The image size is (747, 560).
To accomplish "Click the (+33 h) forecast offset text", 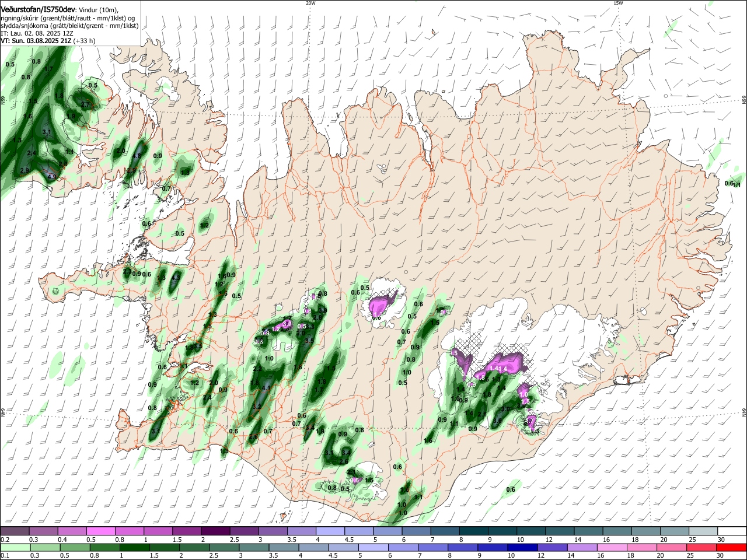I will 85,41.
